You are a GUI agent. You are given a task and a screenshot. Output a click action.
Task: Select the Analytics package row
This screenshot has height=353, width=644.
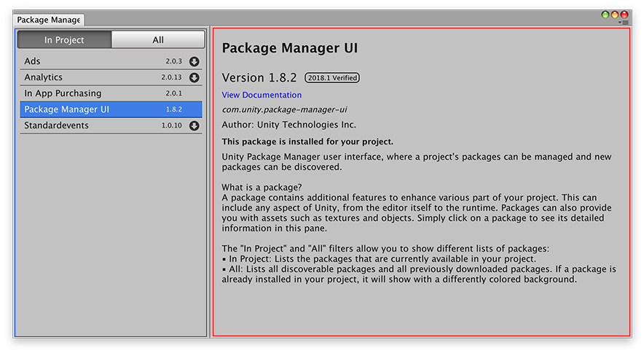click(x=111, y=77)
